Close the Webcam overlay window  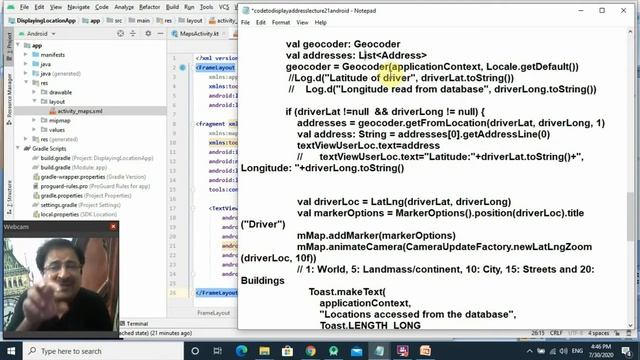tap(113, 227)
